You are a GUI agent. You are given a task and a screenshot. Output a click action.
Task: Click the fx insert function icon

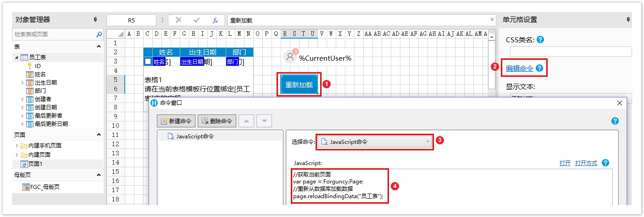pyautogui.click(x=215, y=20)
